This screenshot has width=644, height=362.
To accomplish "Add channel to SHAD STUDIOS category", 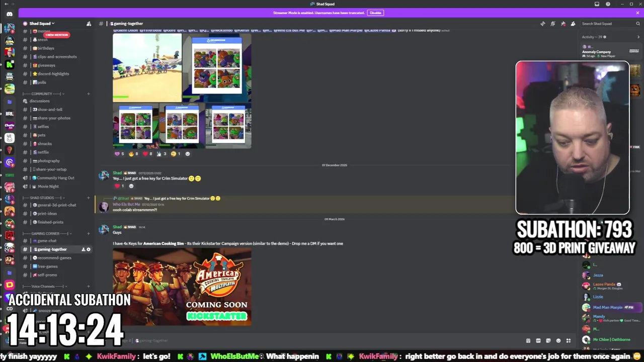I will [89, 198].
